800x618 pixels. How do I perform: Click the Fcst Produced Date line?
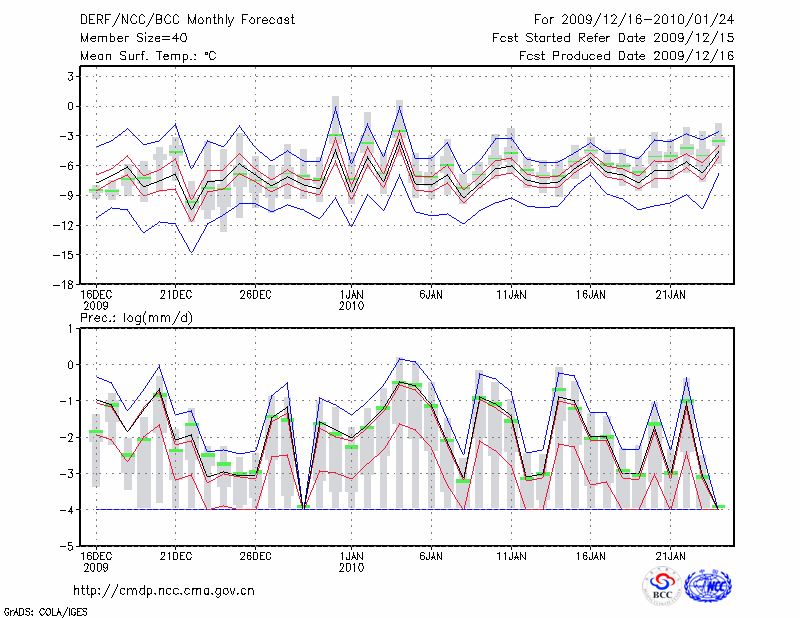tap(626, 56)
